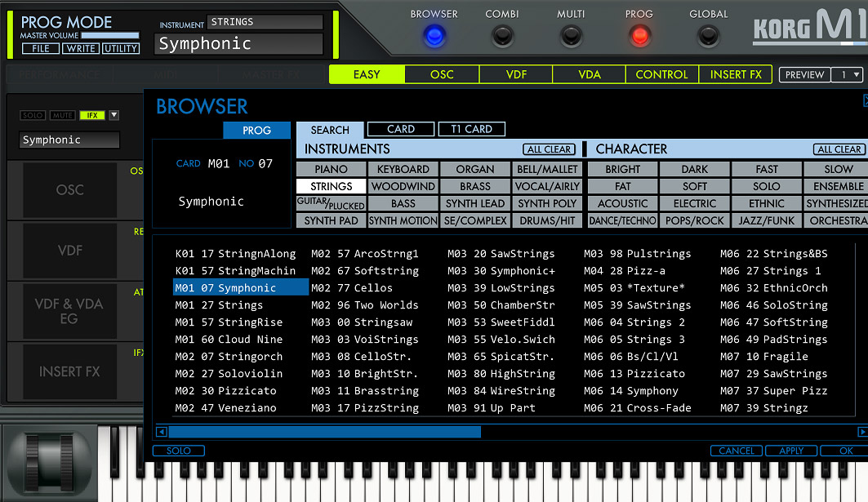Open the PREVIEW number dropdown
The height and width of the screenshot is (502, 868).
tap(847, 75)
